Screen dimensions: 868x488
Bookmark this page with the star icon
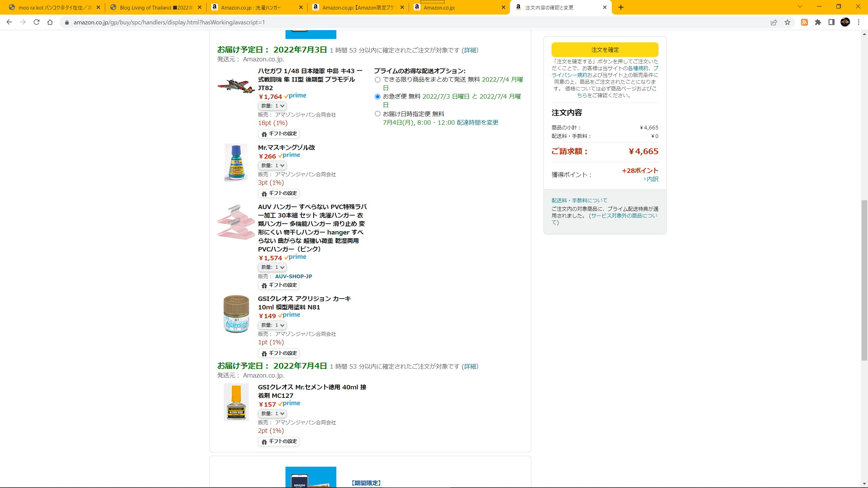pyautogui.click(x=787, y=22)
